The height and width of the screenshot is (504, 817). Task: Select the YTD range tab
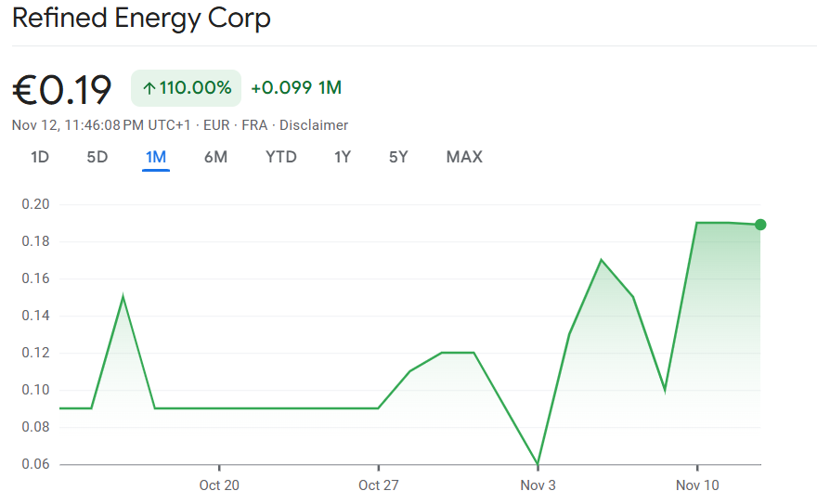pos(281,157)
